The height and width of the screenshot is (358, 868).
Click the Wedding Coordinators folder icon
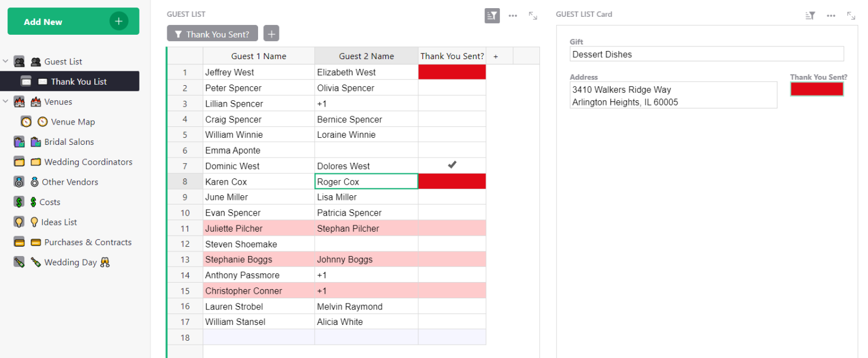click(19, 162)
